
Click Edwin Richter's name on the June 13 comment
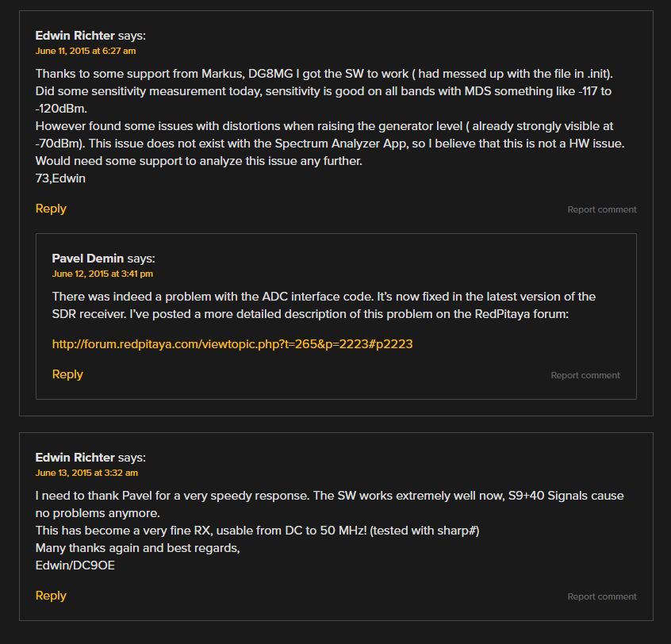75,457
